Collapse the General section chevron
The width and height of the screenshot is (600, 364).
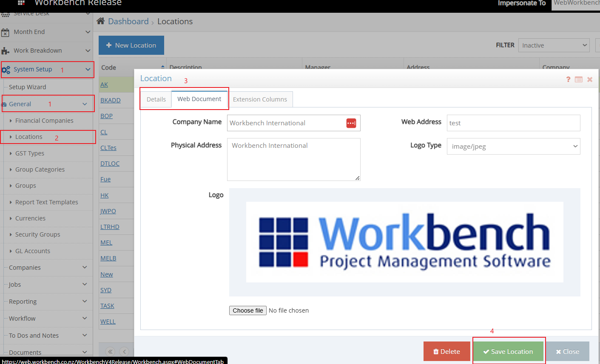[85, 104]
